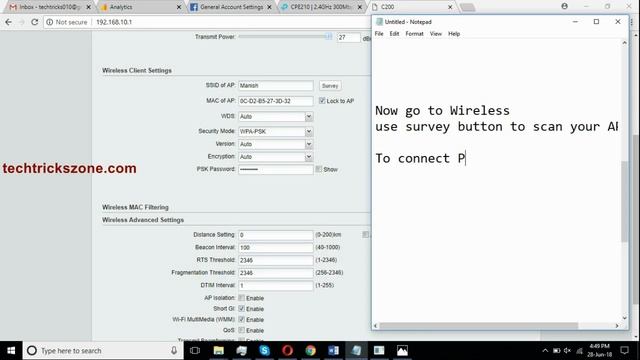Open Notepad Edit menu
Viewport: 640px width, 360px height.
click(394, 34)
